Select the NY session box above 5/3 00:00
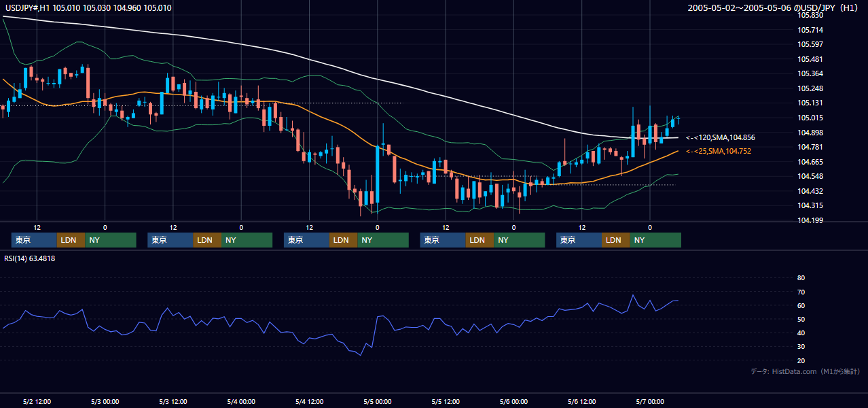Image resolution: width=868 pixels, height=408 pixels. click(x=111, y=240)
